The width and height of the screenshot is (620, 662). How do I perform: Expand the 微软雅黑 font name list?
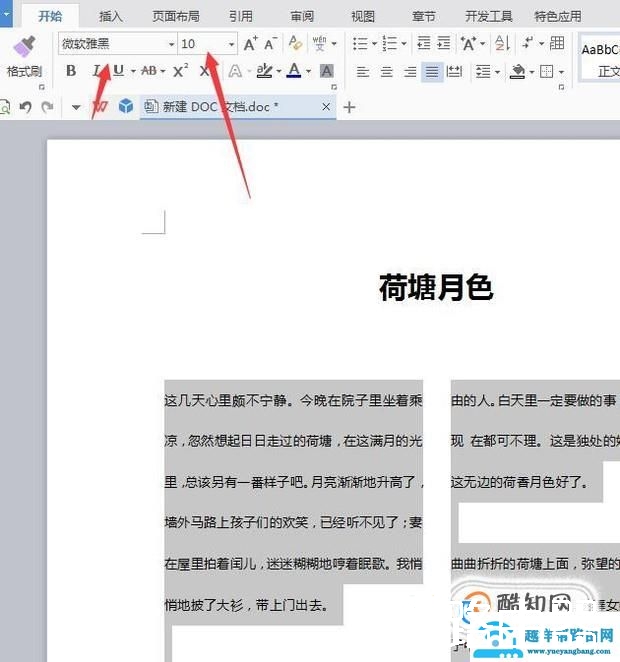pyautogui.click(x=171, y=44)
